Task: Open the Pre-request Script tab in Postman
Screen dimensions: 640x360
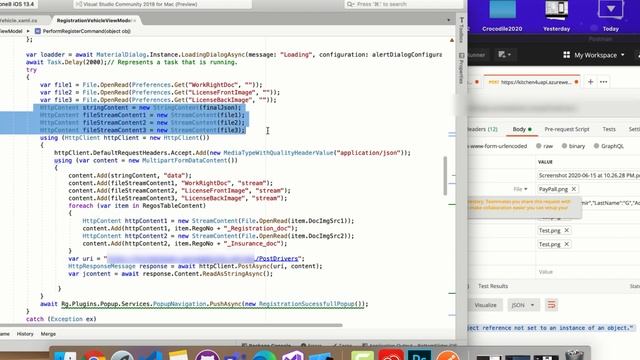Action: [x=567, y=129]
